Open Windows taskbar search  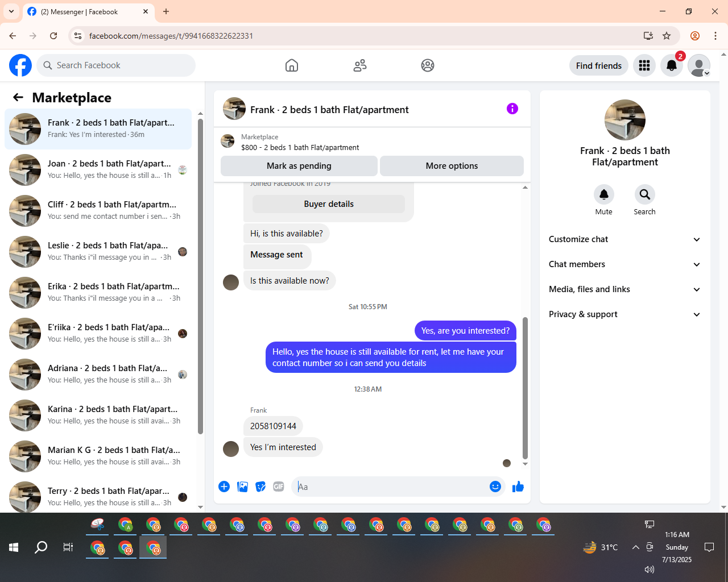tap(41, 547)
